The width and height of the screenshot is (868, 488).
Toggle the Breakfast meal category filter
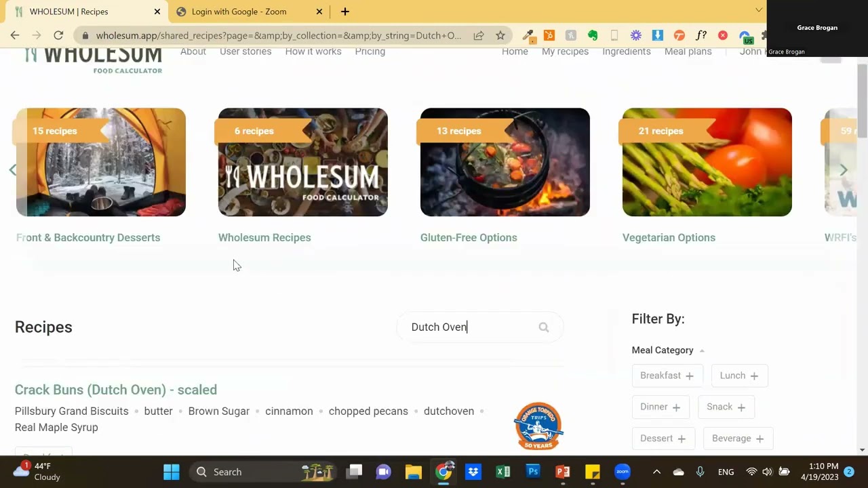point(667,375)
